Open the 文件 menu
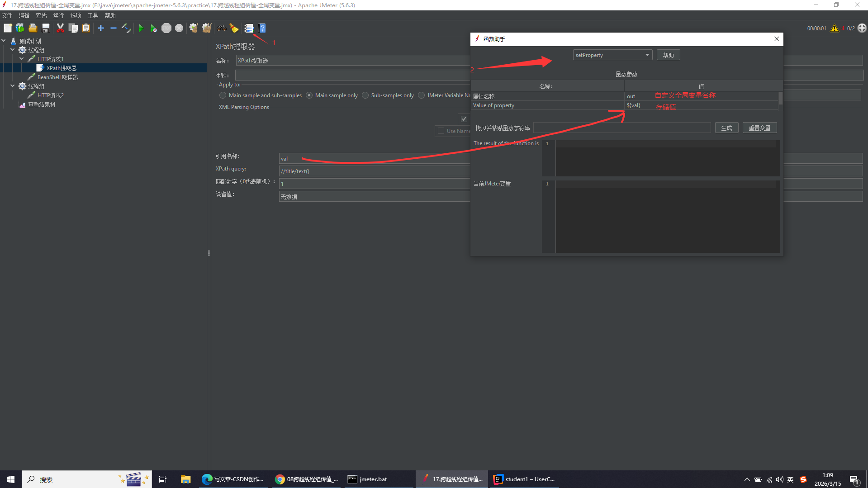This screenshot has height=488, width=868. (7, 15)
